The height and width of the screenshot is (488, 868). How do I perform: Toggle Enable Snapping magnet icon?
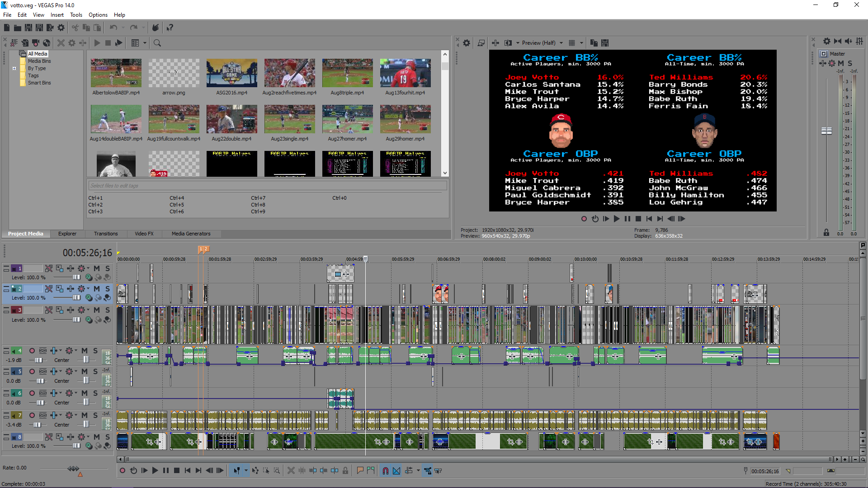386,471
